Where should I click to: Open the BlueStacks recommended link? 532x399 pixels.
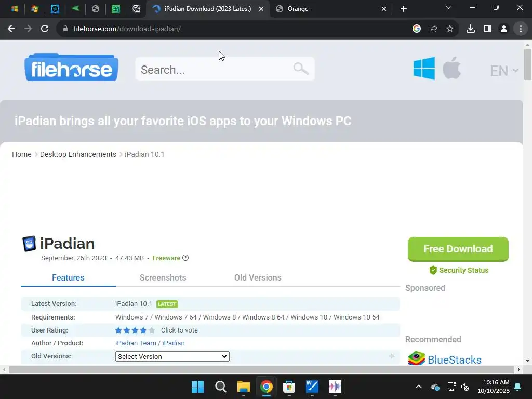click(454, 360)
